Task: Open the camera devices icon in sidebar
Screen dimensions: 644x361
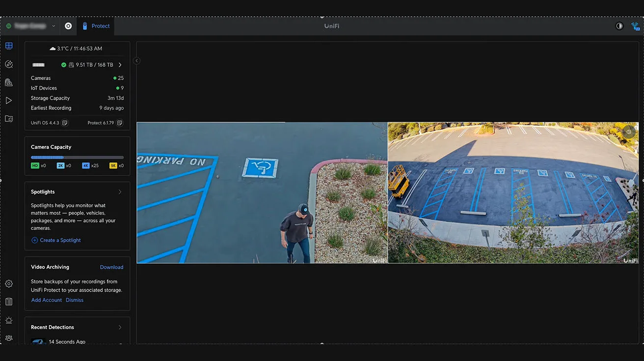Action: [9, 83]
